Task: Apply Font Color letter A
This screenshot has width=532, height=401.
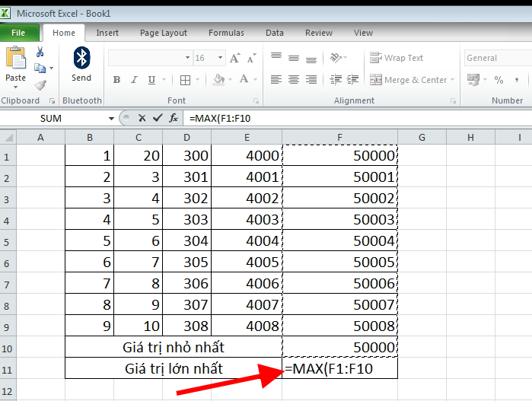Action: (x=244, y=79)
